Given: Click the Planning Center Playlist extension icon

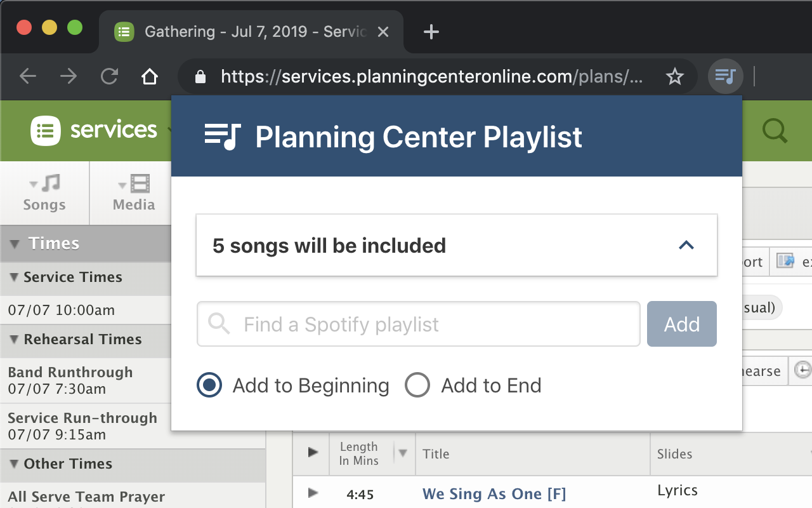Looking at the screenshot, I should 725,77.
